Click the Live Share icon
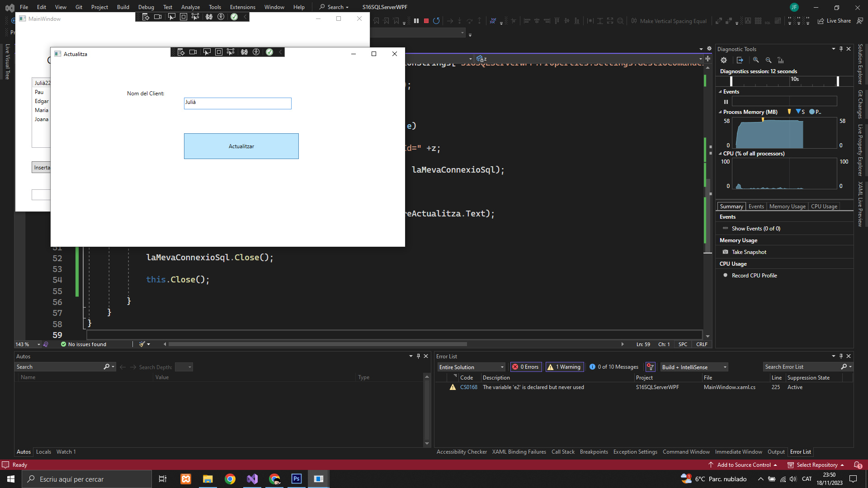868x488 pixels. [821, 21]
